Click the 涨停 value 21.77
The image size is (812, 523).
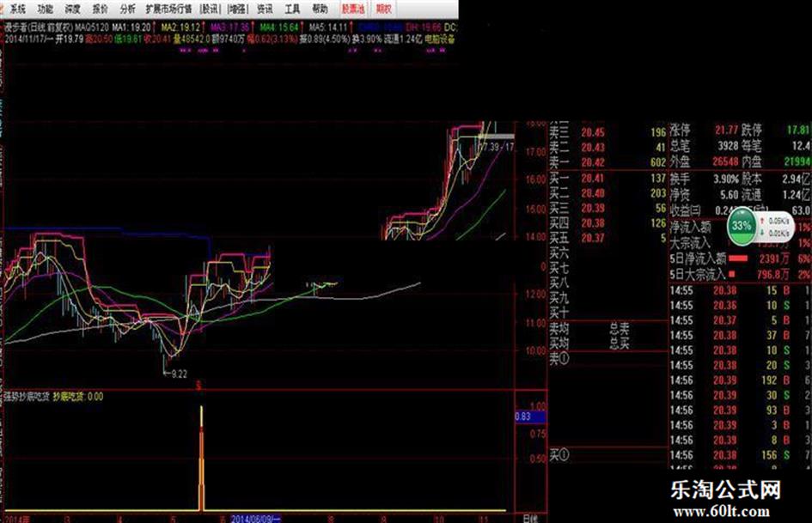[x=727, y=130]
